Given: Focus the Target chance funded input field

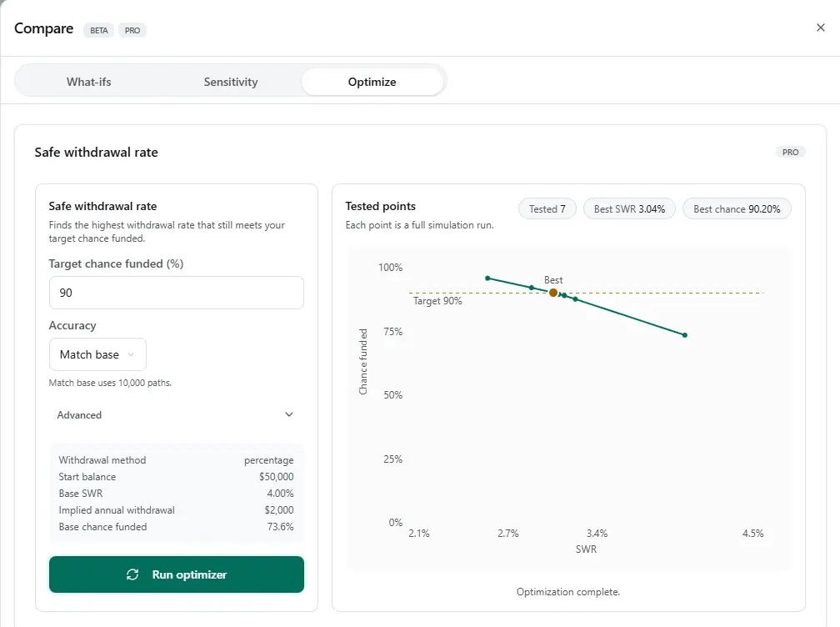Looking at the screenshot, I should point(176,293).
